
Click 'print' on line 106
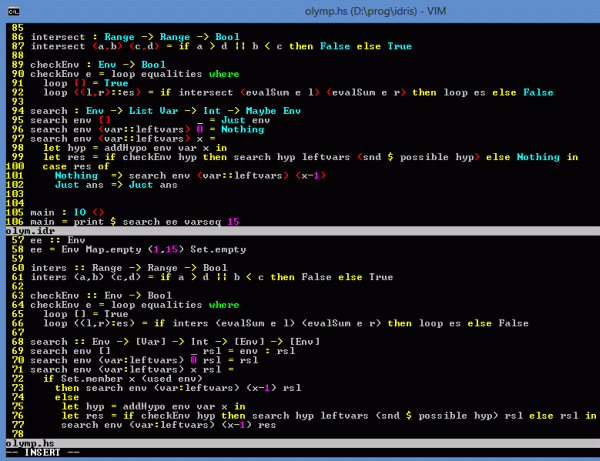tap(88, 222)
